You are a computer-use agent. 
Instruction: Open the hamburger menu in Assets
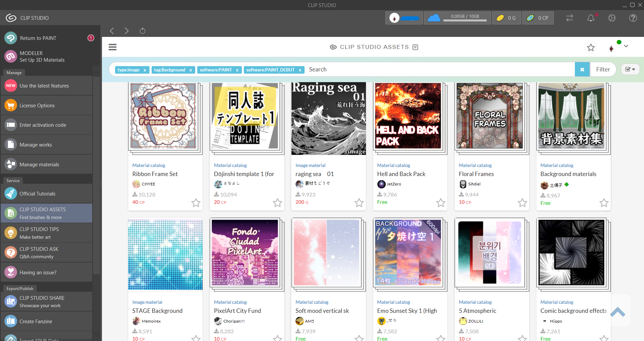tap(113, 47)
